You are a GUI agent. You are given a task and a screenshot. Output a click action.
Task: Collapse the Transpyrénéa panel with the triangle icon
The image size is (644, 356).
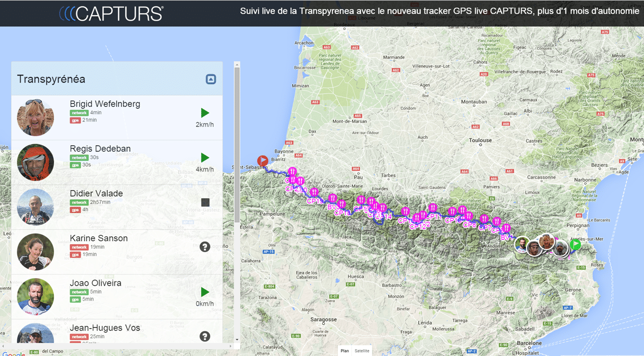(211, 79)
